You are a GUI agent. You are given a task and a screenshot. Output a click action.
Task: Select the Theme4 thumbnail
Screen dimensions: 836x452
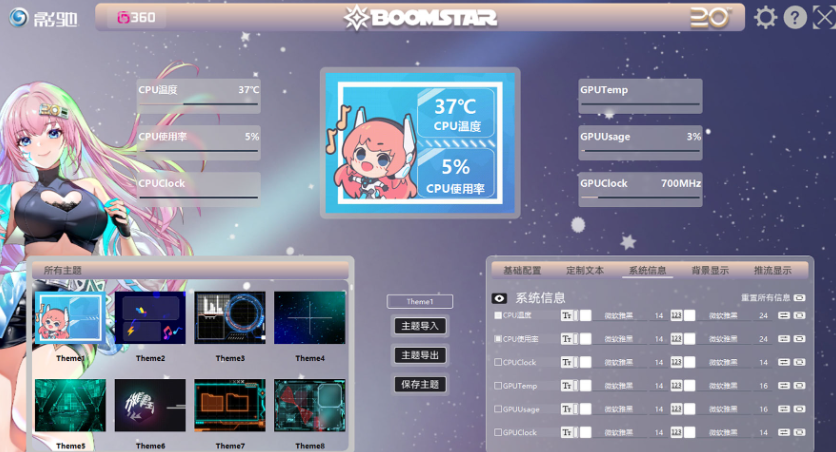[310, 318]
